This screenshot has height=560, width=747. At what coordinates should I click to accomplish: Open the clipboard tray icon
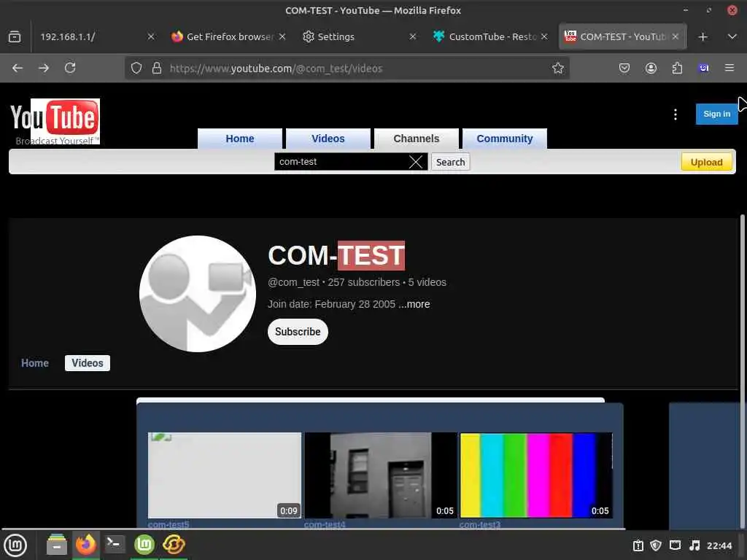click(638, 545)
